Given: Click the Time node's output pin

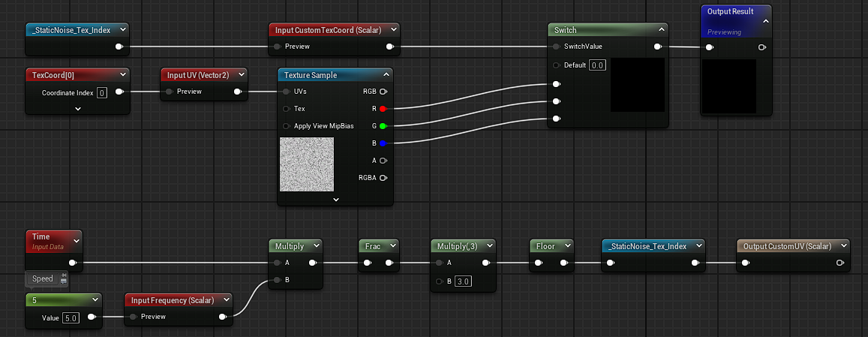Looking at the screenshot, I should tap(73, 263).
